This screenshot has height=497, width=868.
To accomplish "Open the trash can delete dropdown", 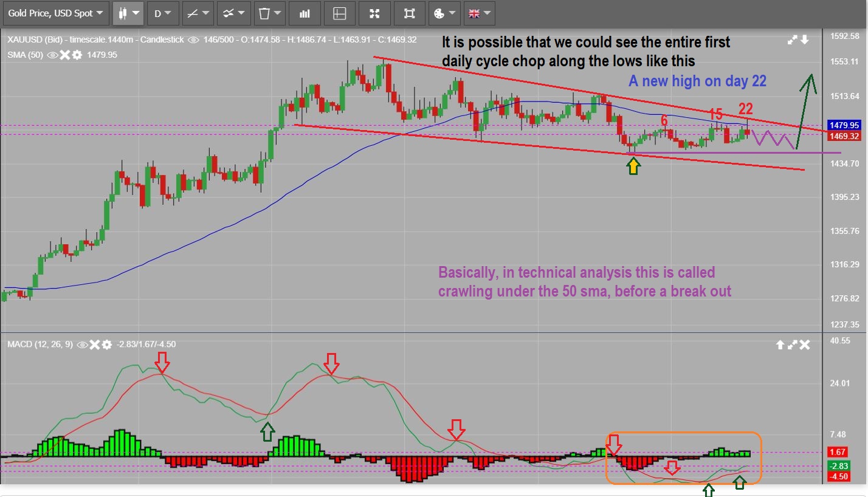I will (x=269, y=13).
